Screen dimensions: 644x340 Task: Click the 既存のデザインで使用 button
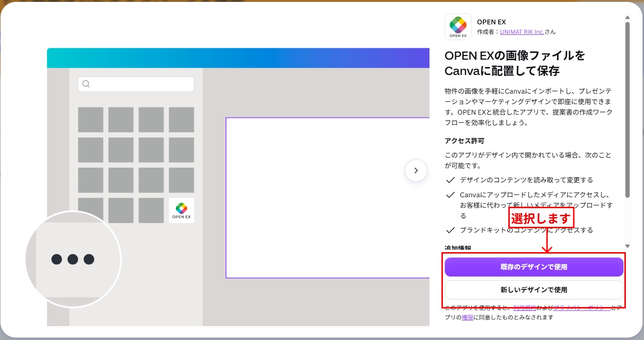click(534, 267)
